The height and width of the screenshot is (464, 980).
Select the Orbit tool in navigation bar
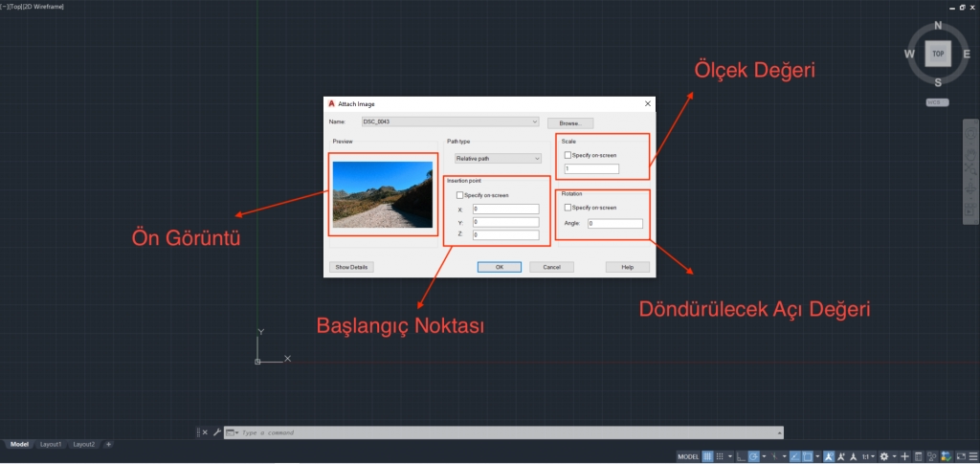970,188
